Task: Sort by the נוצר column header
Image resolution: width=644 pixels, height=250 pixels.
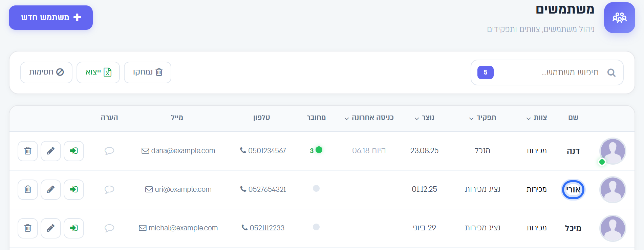Action: [x=425, y=118]
